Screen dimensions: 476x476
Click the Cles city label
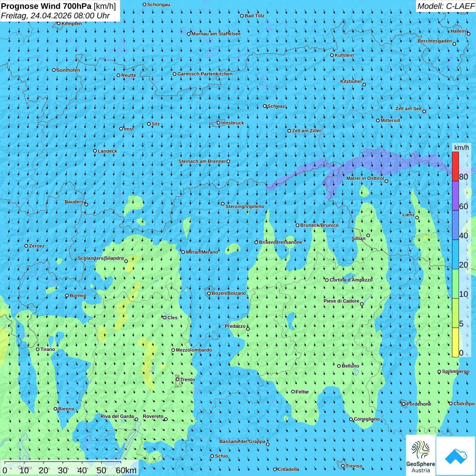coord(172,318)
